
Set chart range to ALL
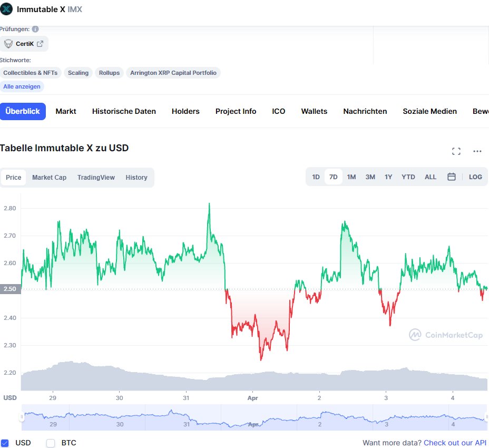[431, 177]
